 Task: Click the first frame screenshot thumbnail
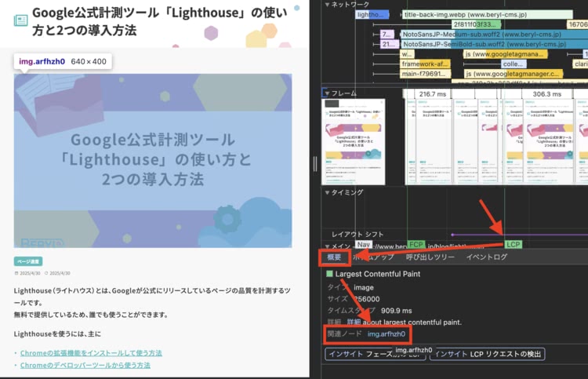coord(354,141)
